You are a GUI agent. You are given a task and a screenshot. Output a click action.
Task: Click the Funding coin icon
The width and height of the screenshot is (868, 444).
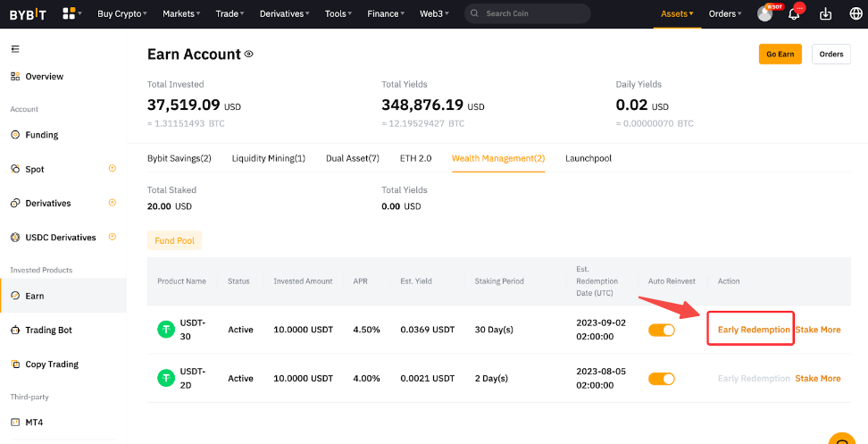point(15,135)
